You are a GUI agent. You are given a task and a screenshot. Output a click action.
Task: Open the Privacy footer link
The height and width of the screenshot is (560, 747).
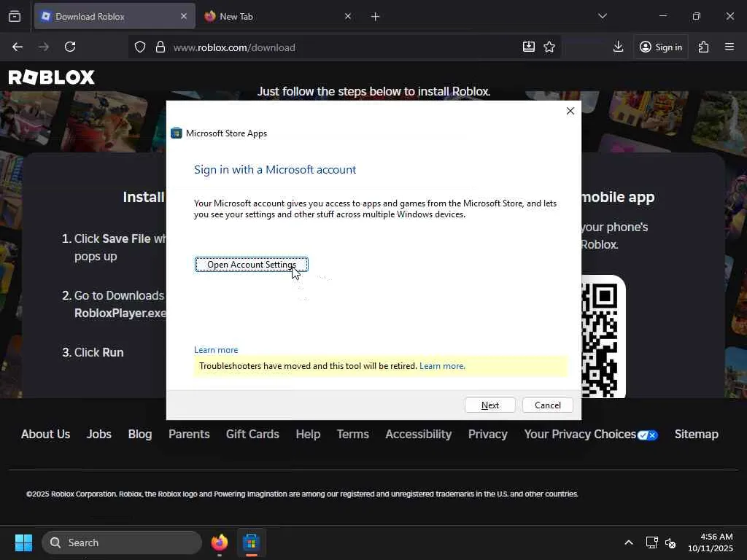click(488, 435)
